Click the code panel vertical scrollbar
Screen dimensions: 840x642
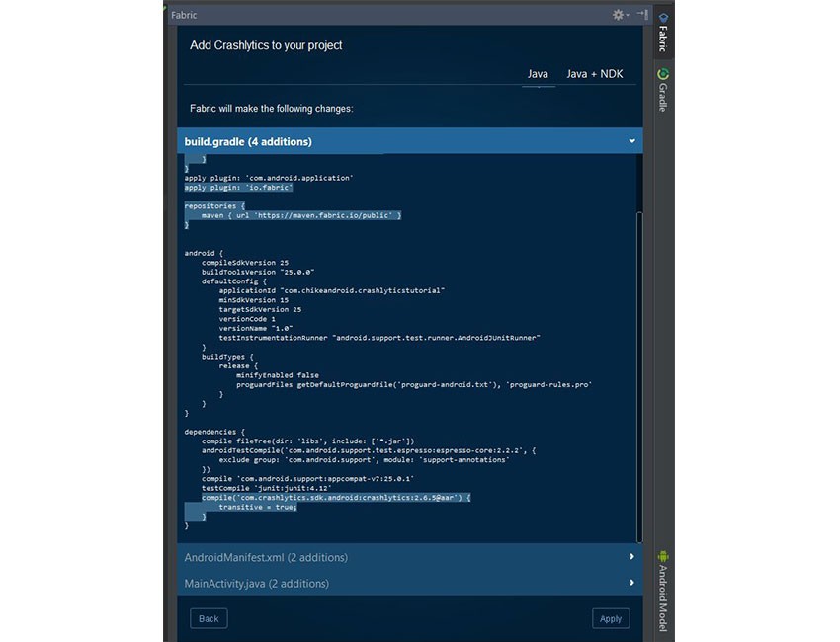639,377
